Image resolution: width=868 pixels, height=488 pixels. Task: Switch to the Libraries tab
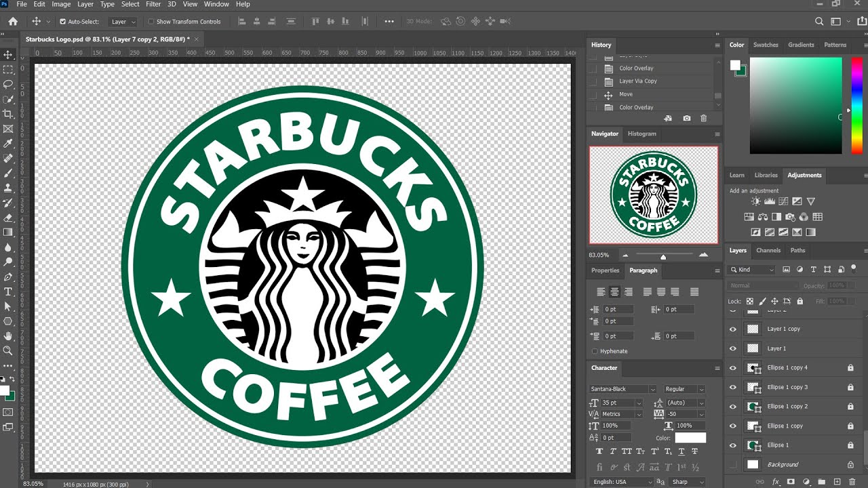tap(766, 175)
